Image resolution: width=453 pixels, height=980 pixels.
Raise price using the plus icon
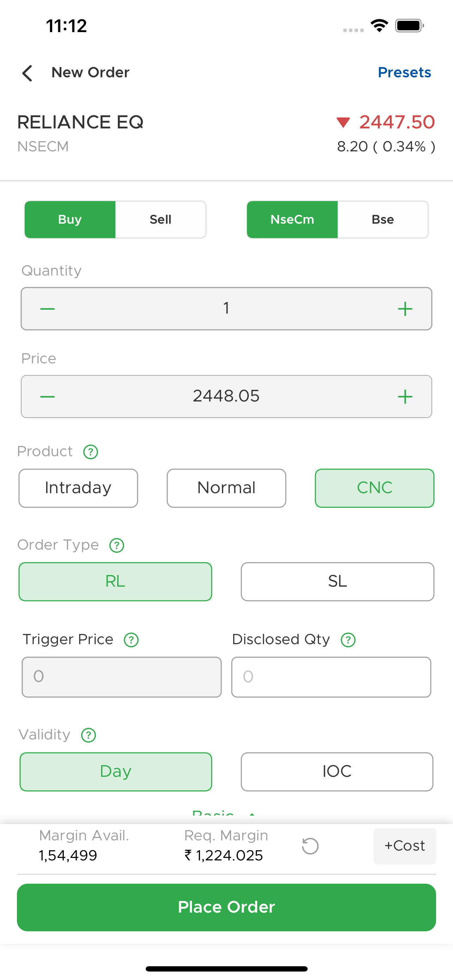405,397
